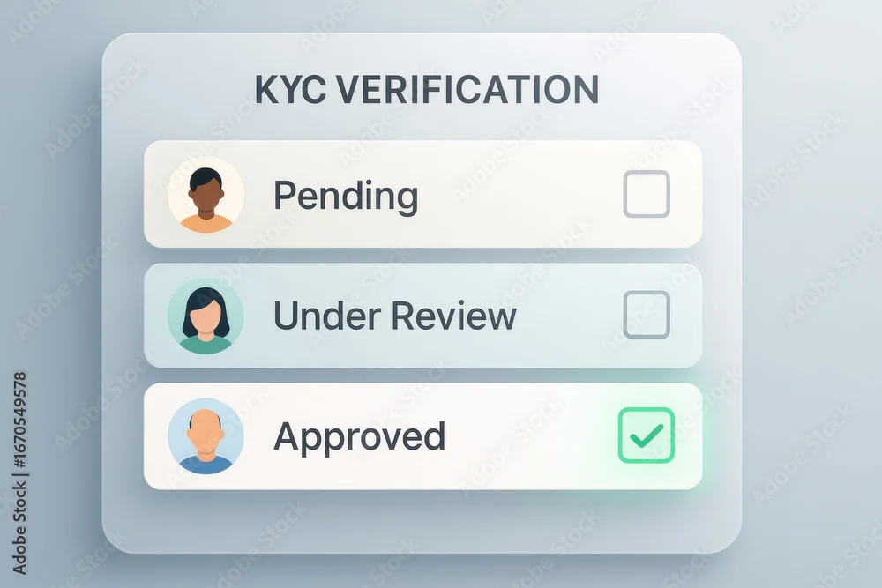Click the word "Review" in the second row
This screenshot has width=882, height=588.
[x=454, y=316]
